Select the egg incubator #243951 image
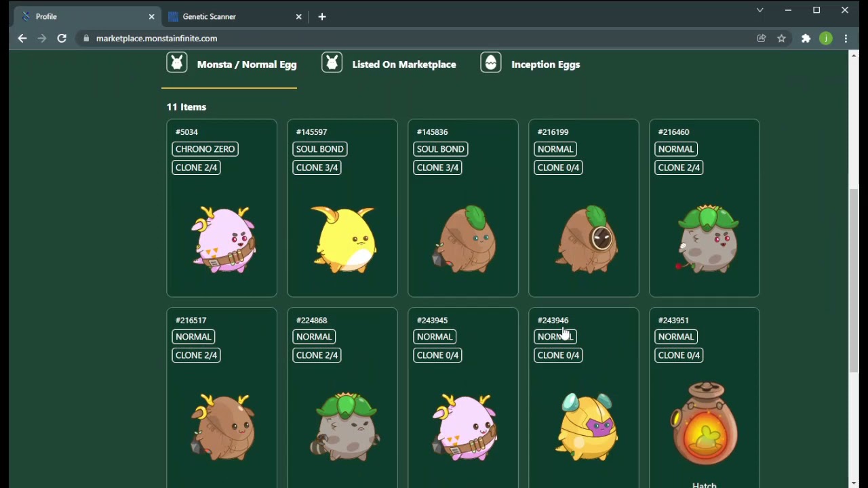Viewport: 868px width, 488px height. click(x=705, y=424)
